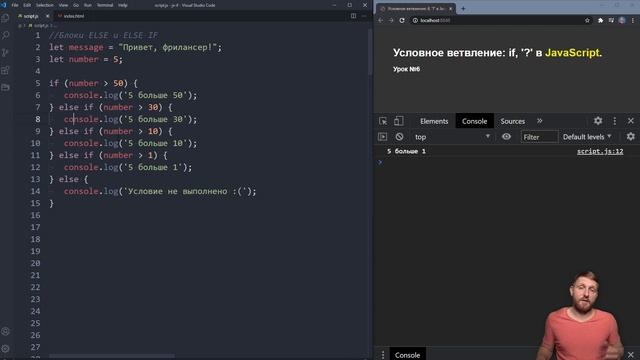
Task: Click 'Привет, фрилансер!' string on line 2
Action: [x=167, y=47]
